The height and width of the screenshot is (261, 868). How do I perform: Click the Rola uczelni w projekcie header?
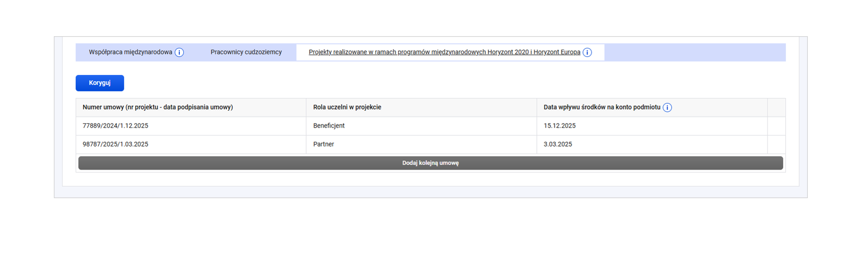[x=347, y=108]
